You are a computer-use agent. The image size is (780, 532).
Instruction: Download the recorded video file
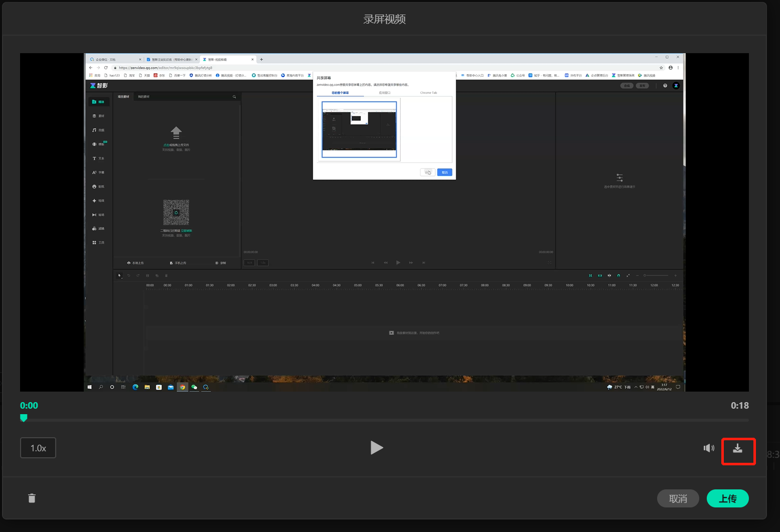coord(737,448)
